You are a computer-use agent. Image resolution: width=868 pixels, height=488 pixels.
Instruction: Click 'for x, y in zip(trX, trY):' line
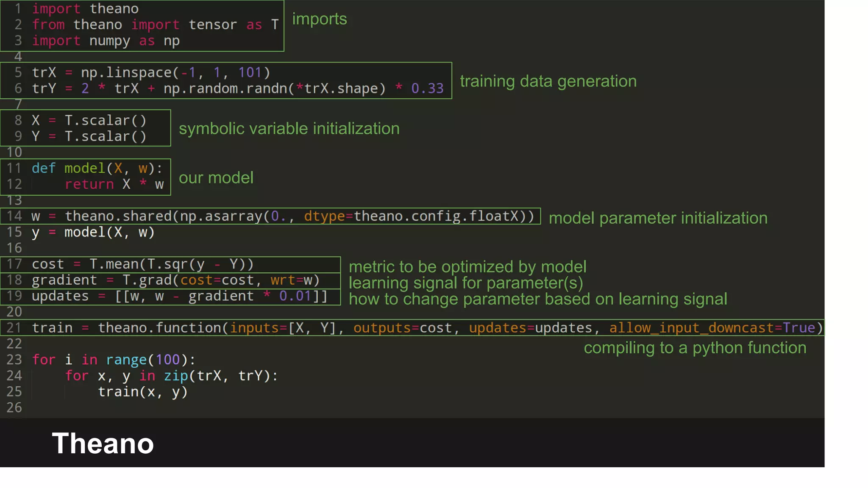(171, 376)
